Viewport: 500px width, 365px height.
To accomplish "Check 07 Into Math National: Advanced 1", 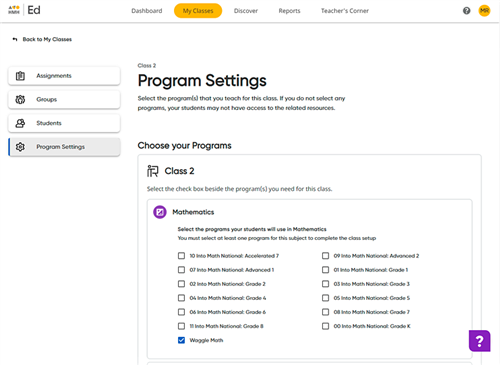I will pos(181,270).
